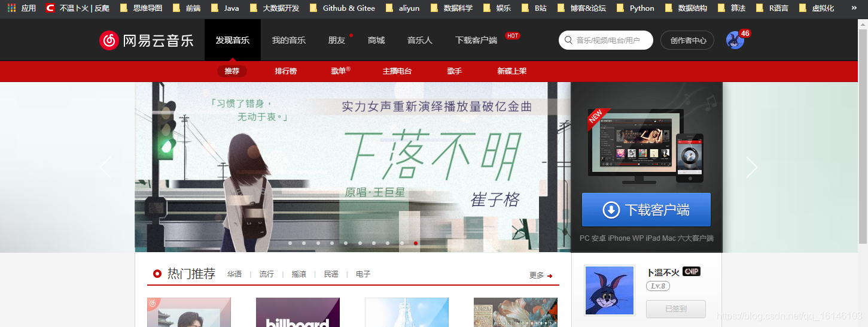Click the blue 下载客户端 button
The height and width of the screenshot is (327, 868).
pos(646,210)
